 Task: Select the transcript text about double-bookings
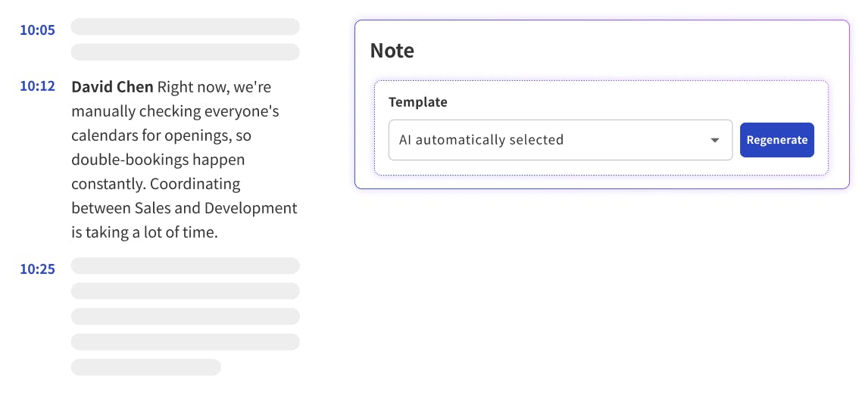point(158,160)
